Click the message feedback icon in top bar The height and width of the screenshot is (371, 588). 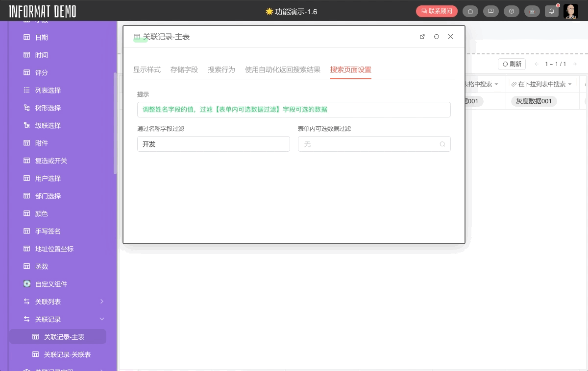(x=491, y=11)
